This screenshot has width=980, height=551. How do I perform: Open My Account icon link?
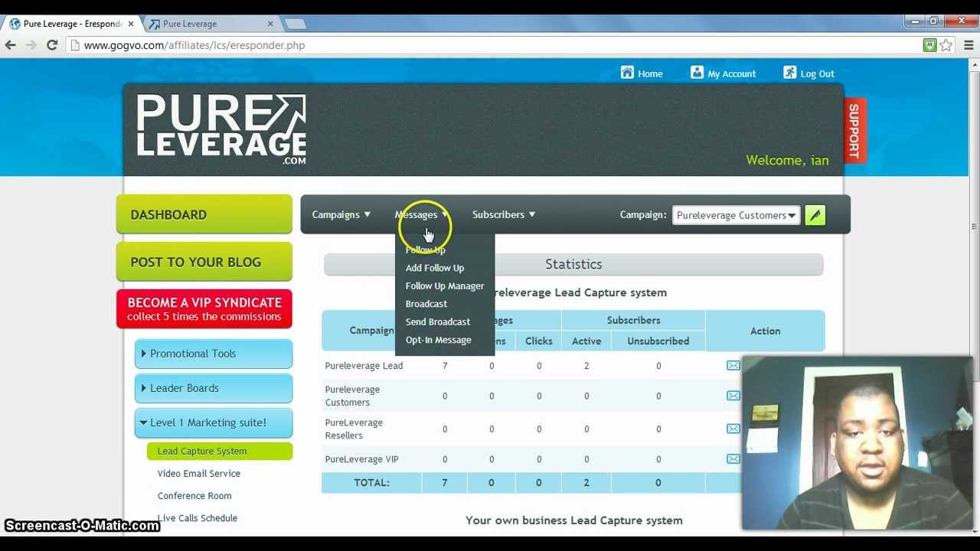697,73
